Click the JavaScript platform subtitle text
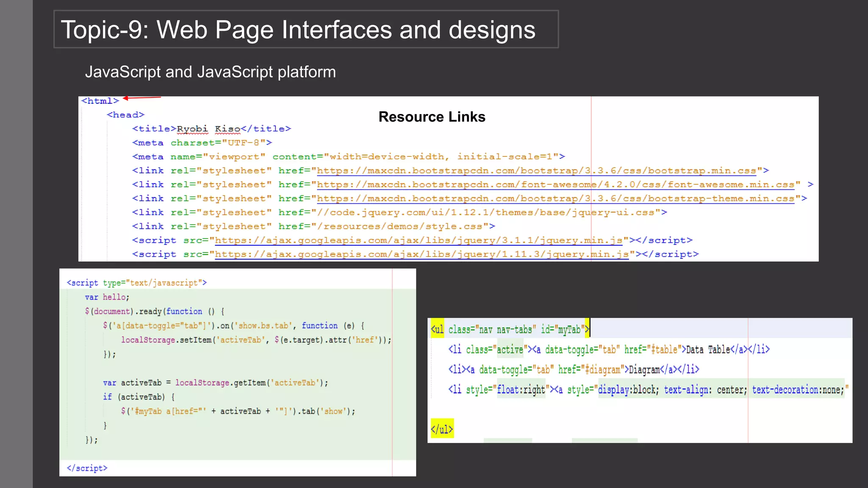Screen dimensions: 868x488 coord(210,72)
